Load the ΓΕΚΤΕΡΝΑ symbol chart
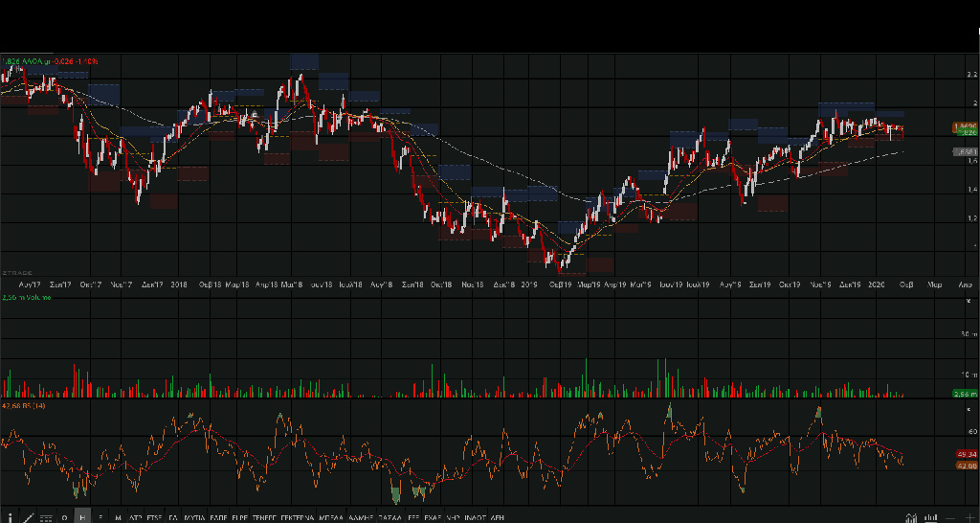Image resolution: width=980 pixels, height=523 pixels. [298, 516]
